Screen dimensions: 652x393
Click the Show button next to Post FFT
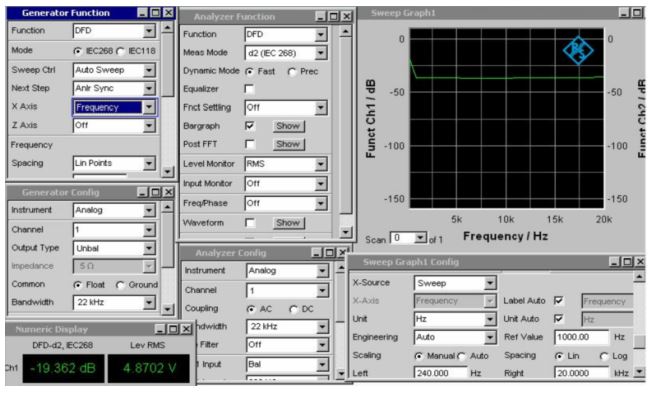[x=289, y=144]
